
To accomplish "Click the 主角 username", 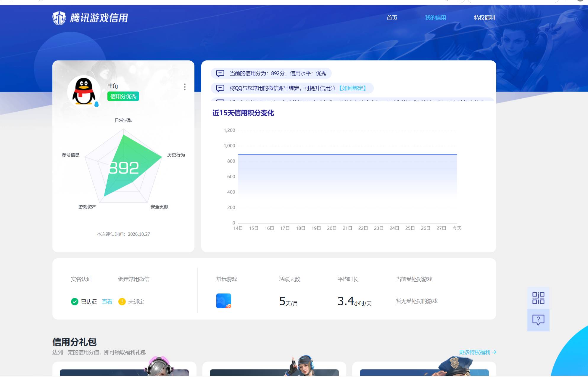I will click(x=113, y=86).
